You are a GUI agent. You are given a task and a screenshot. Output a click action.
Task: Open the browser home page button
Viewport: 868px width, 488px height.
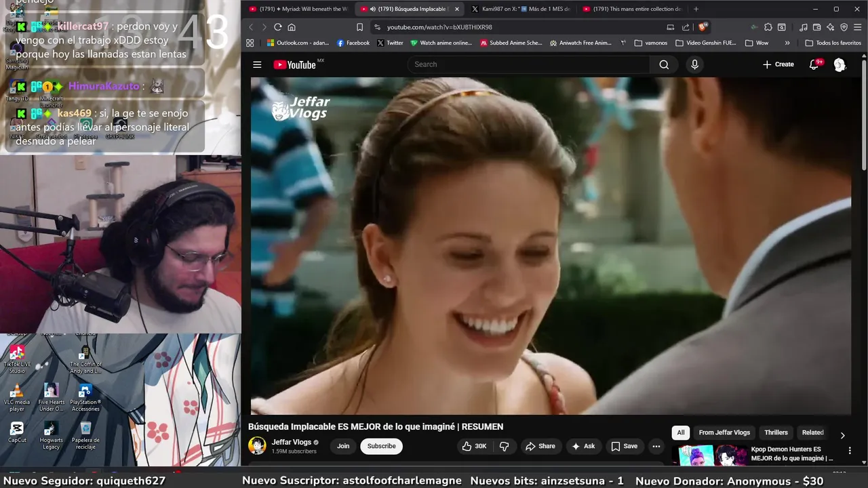292,27
